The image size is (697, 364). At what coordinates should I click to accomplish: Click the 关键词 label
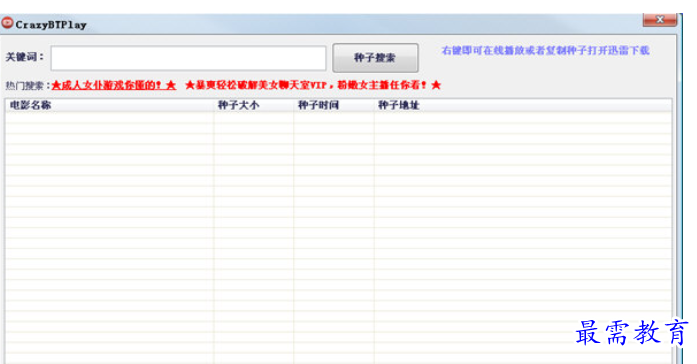(x=25, y=57)
